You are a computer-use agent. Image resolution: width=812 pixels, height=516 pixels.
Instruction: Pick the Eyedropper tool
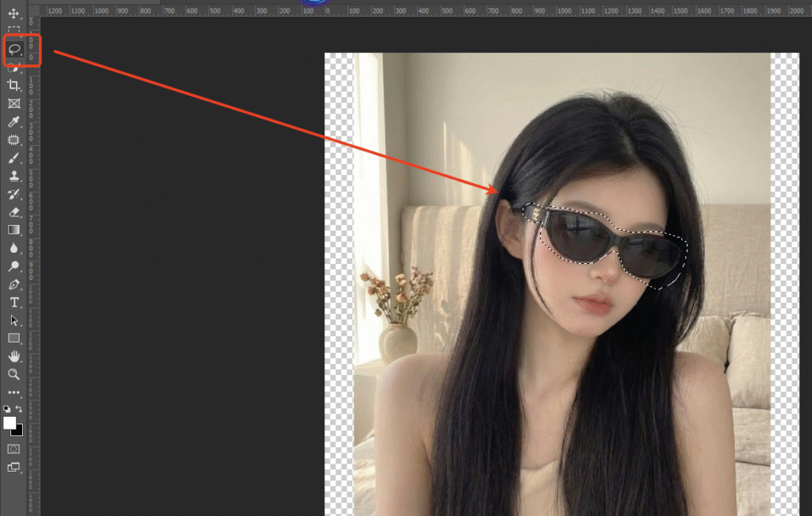(x=13, y=121)
